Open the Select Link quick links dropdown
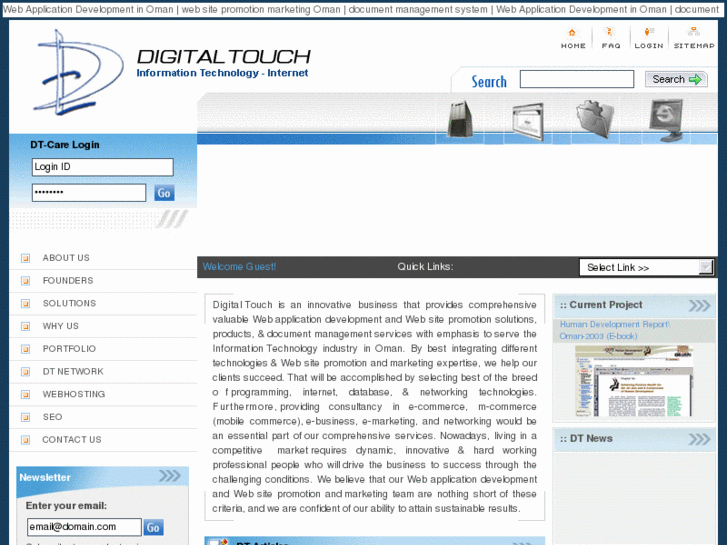727x545 pixels. (x=646, y=268)
